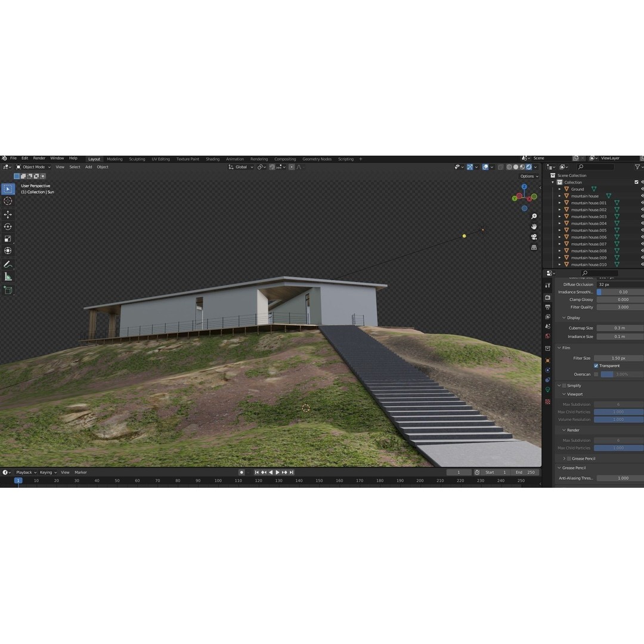Screen dimensions: 644x644
Task: Open the Global transform orientation dropdown
Action: (x=241, y=167)
